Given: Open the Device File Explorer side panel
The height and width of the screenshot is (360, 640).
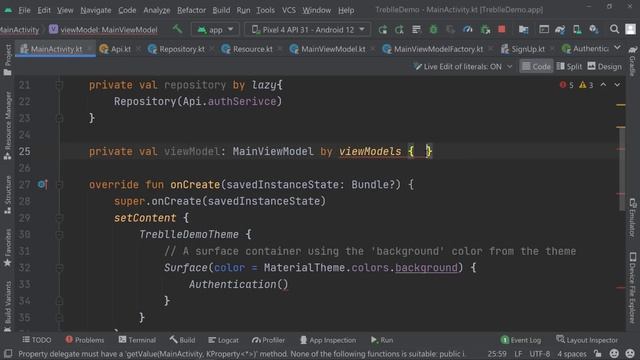Looking at the screenshot, I should (x=633, y=288).
